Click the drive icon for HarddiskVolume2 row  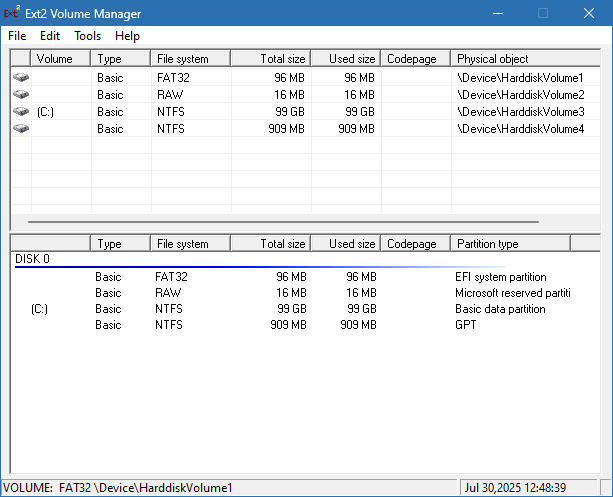21,94
